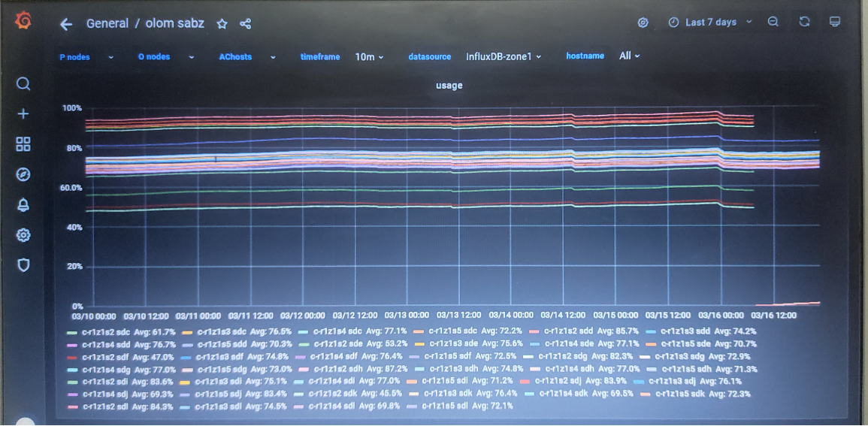The width and height of the screenshot is (868, 426).
Task: Open the Last 7 days time range picker
Action: click(x=710, y=22)
